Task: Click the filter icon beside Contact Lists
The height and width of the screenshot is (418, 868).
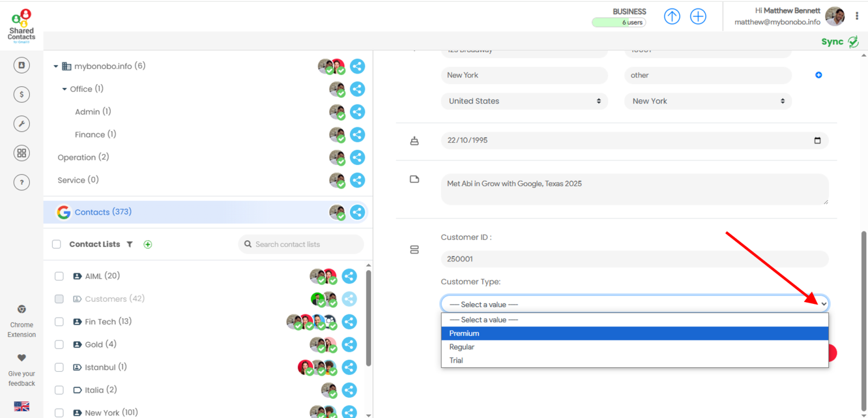Action: 129,245
